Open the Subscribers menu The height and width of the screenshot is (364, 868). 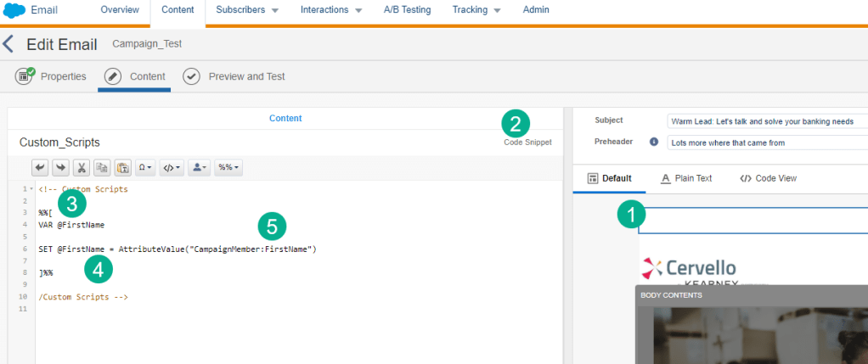click(247, 11)
